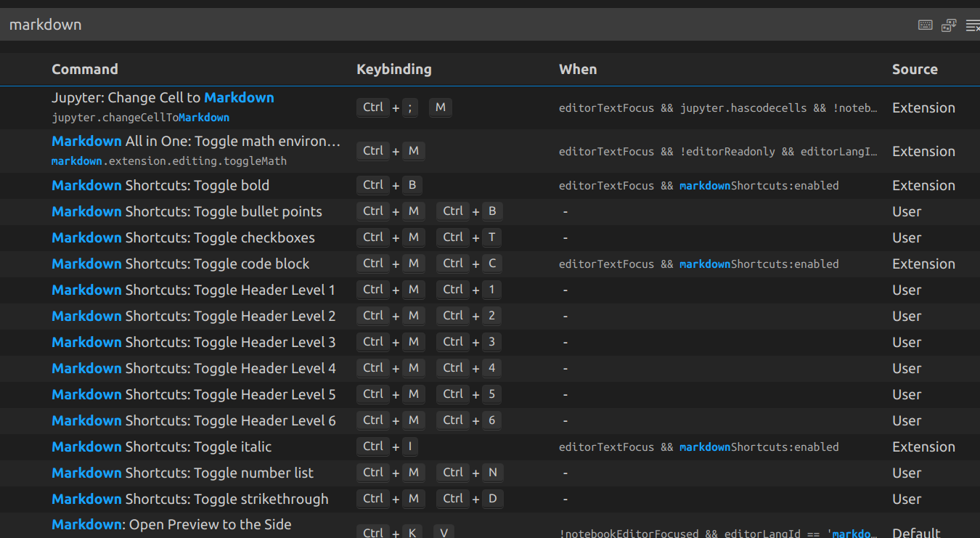Click the Toggle code block keybinding cell
This screenshot has height=538, width=980.
[x=430, y=264]
